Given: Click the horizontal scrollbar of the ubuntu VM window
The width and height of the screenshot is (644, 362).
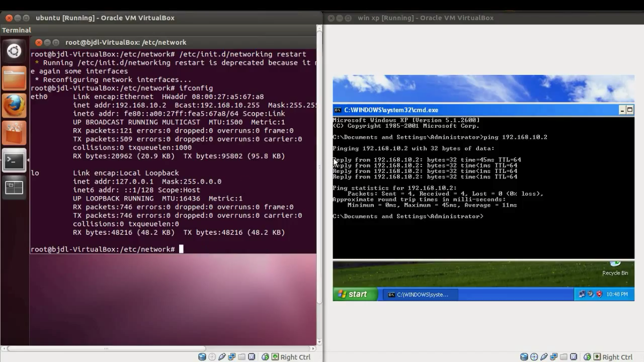Looking at the screenshot, I should (x=106, y=348).
